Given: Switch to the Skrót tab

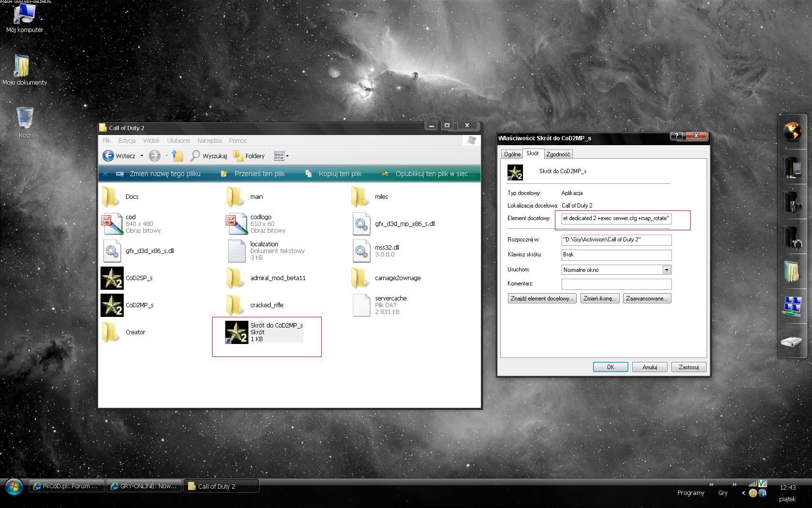Looking at the screenshot, I should point(533,153).
